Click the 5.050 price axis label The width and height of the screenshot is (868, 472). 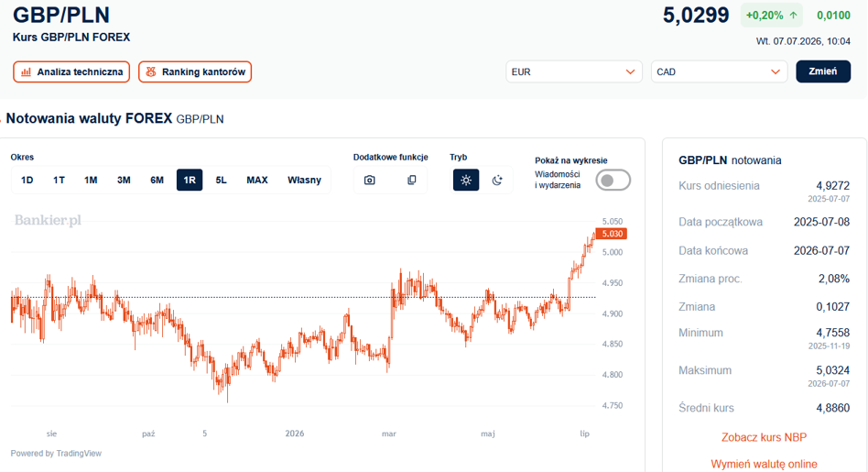tap(613, 222)
